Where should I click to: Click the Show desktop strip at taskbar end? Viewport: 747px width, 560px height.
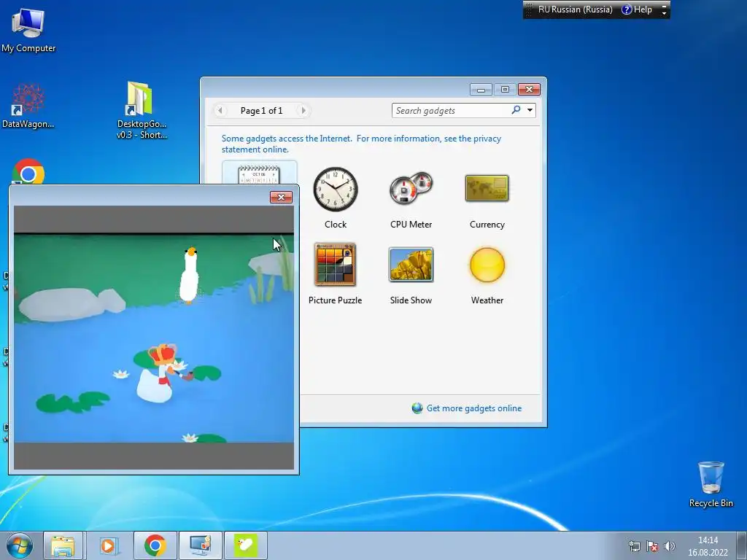[x=742, y=545]
